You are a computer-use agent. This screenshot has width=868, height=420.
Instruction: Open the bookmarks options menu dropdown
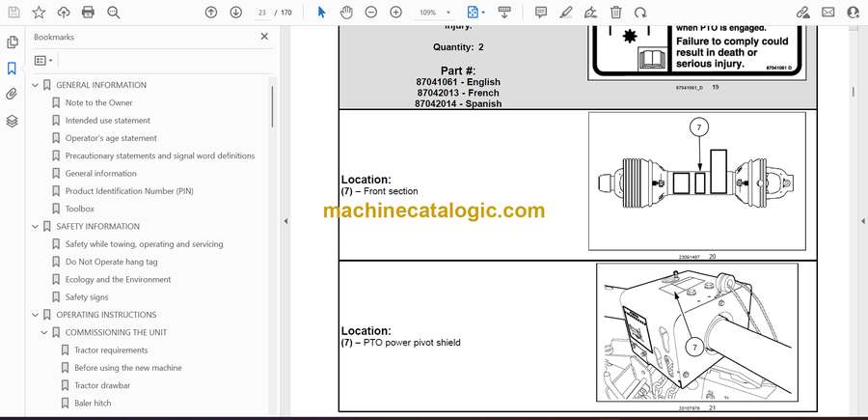43,61
